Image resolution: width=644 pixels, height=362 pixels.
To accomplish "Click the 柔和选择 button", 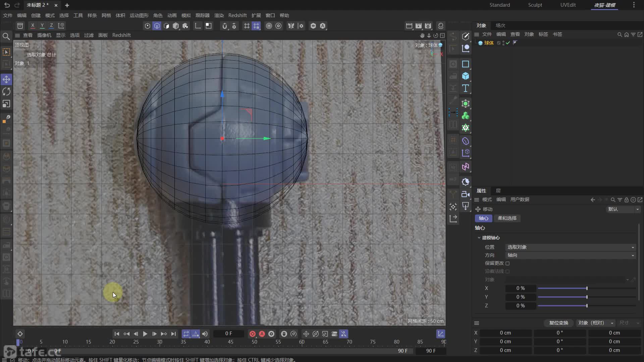I will point(507,218).
